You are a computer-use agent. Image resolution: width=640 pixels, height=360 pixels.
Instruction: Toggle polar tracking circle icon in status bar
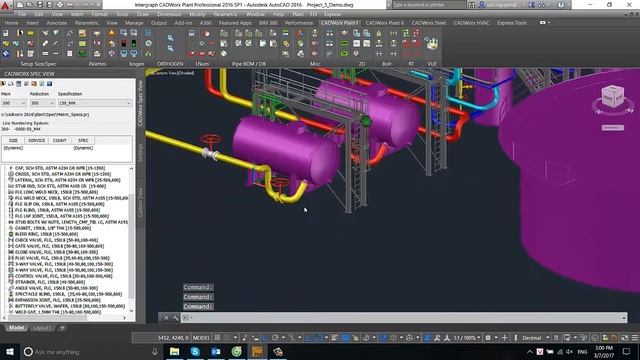275,338
